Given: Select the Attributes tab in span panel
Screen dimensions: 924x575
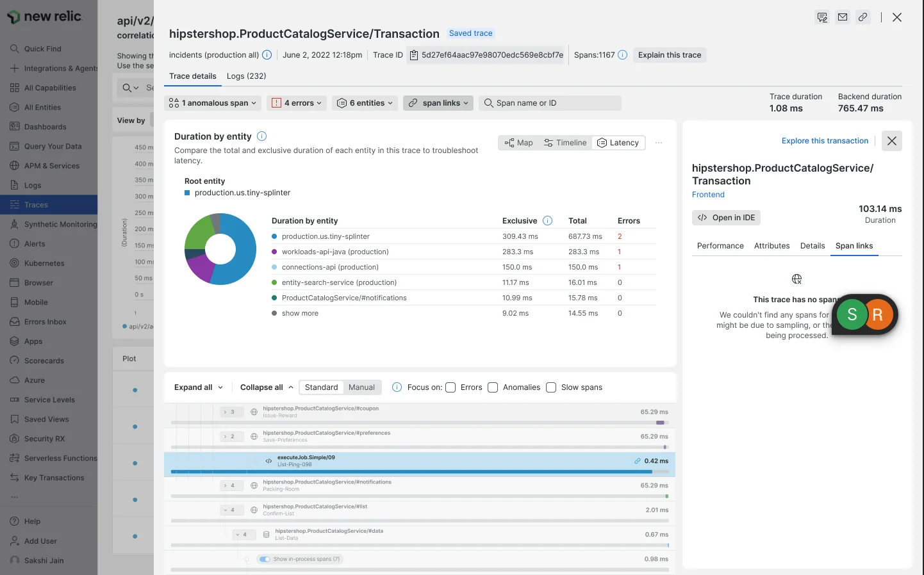Looking at the screenshot, I should pos(771,246).
